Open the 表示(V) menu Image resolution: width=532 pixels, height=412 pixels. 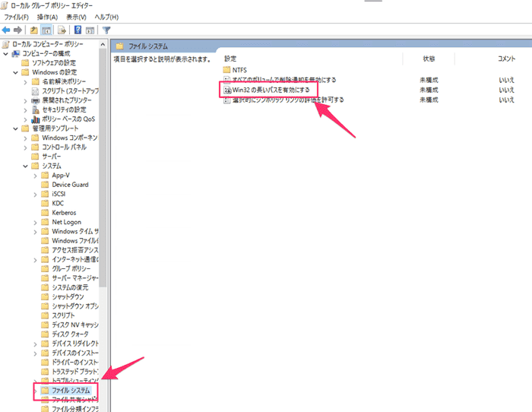[76, 17]
